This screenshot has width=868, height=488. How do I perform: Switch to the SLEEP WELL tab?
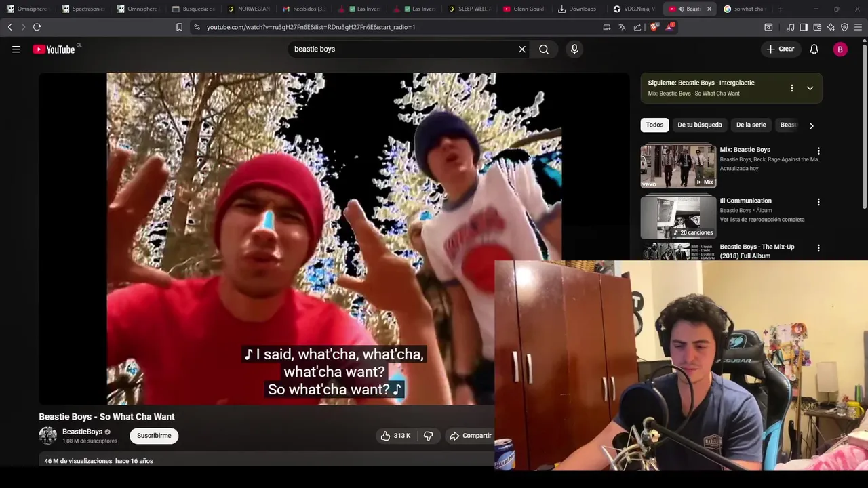coord(471,9)
